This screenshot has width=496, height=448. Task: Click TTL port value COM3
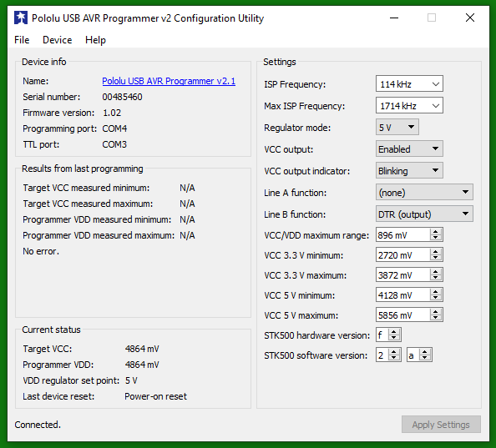(x=114, y=144)
